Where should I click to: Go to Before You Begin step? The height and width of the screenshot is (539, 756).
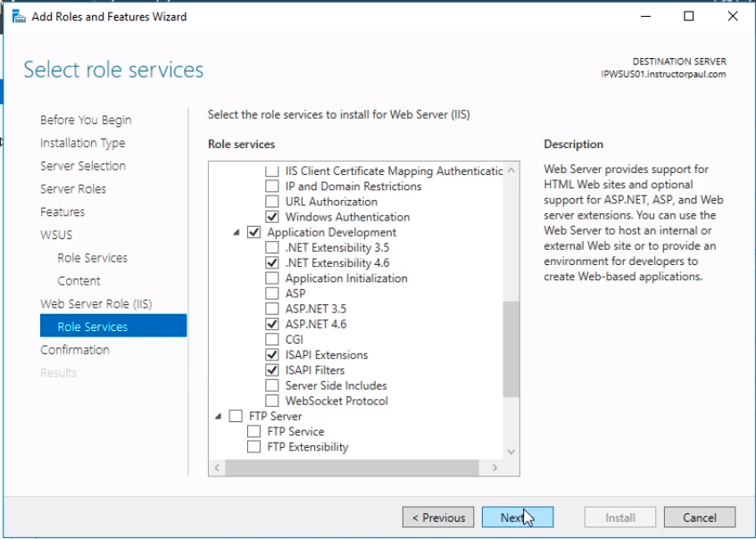click(86, 120)
